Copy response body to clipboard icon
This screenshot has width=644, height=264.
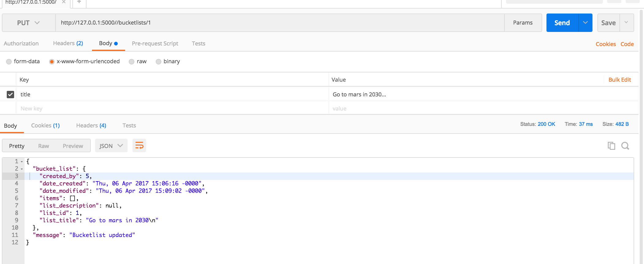coord(611,146)
